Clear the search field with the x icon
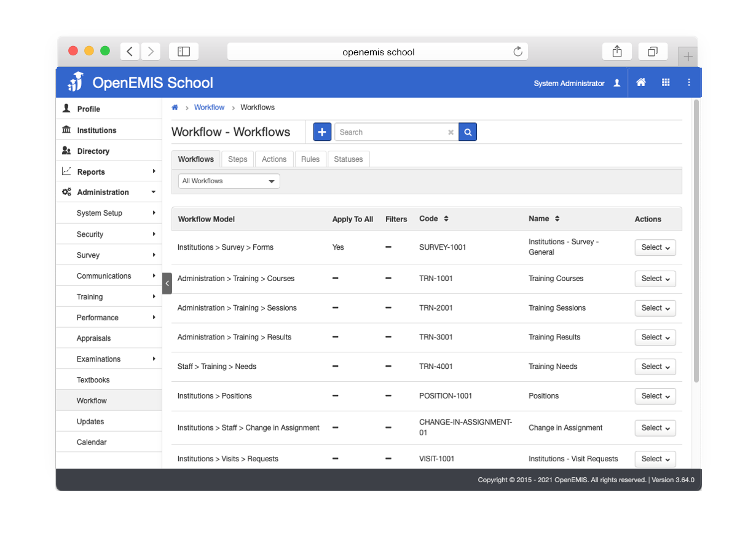Viewport: 756px width, 551px height. (x=451, y=132)
